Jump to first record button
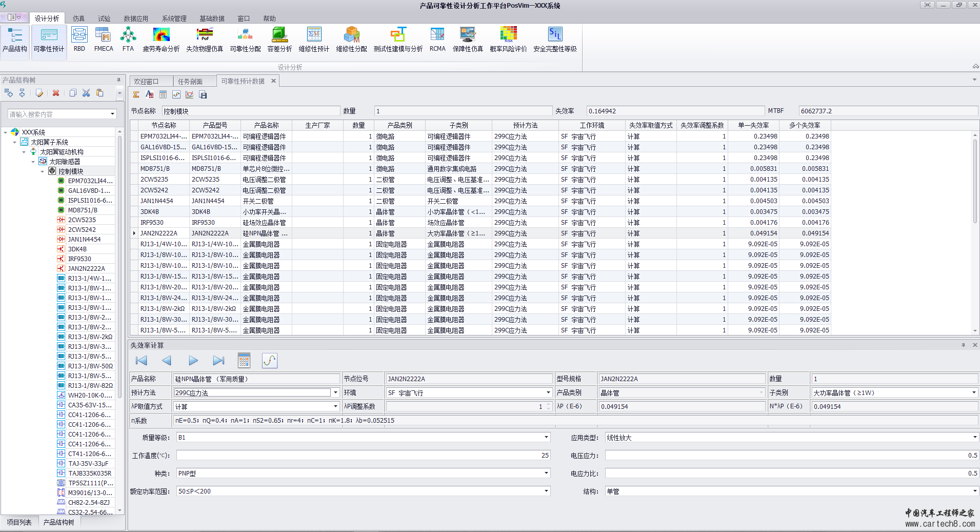The image size is (980, 532). pyautogui.click(x=142, y=361)
